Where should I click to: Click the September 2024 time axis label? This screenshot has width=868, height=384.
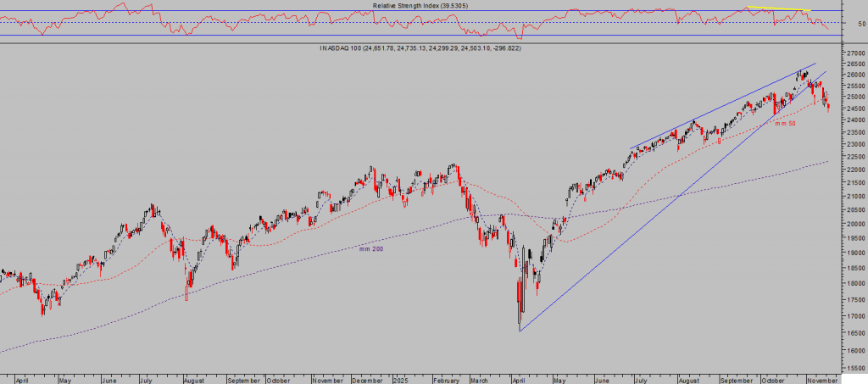[242, 379]
